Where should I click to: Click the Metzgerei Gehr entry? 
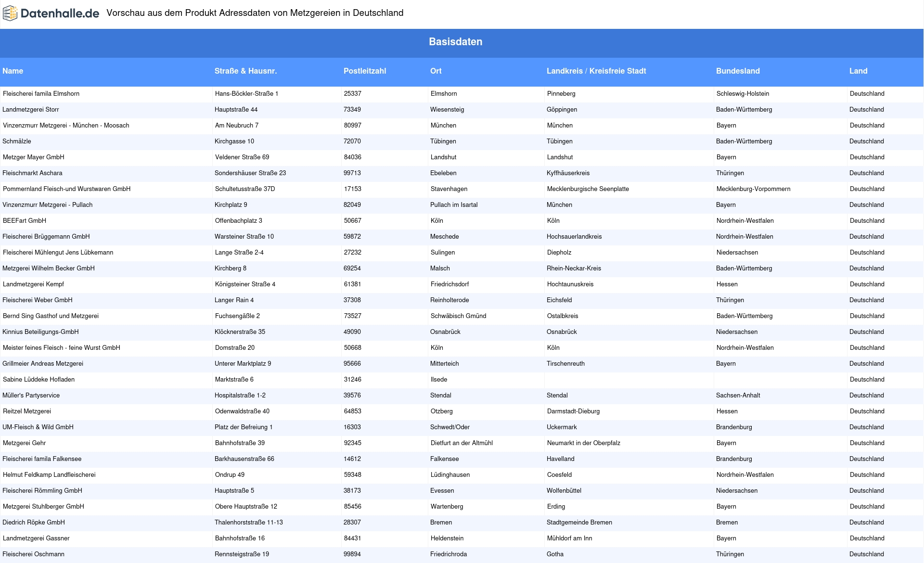[x=25, y=443]
